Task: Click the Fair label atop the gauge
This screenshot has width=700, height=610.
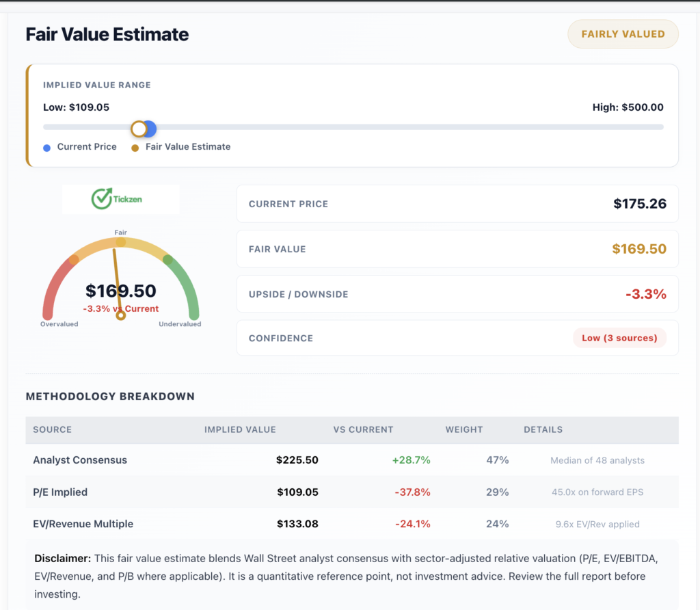Action: (120, 233)
